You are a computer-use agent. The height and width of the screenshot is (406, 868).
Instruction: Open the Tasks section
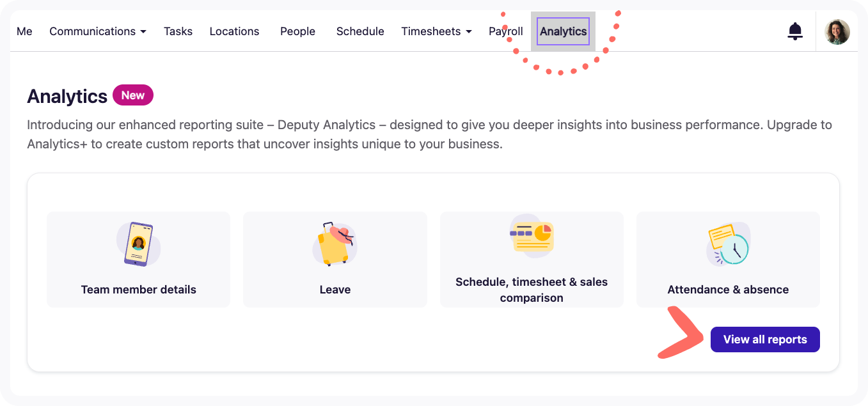(x=178, y=31)
